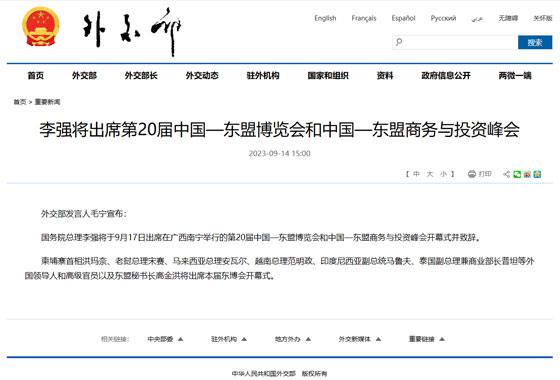Switch site language to Español
The height and width of the screenshot is (380, 560).
(403, 18)
